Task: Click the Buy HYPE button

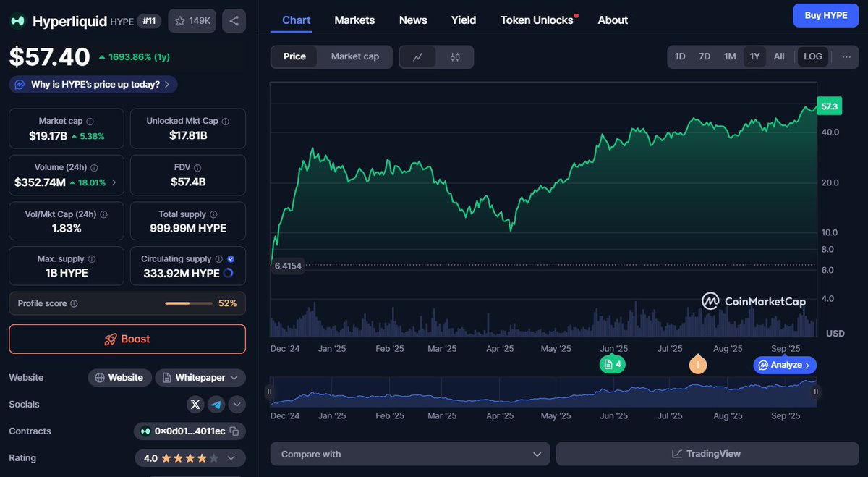Action: (x=825, y=15)
